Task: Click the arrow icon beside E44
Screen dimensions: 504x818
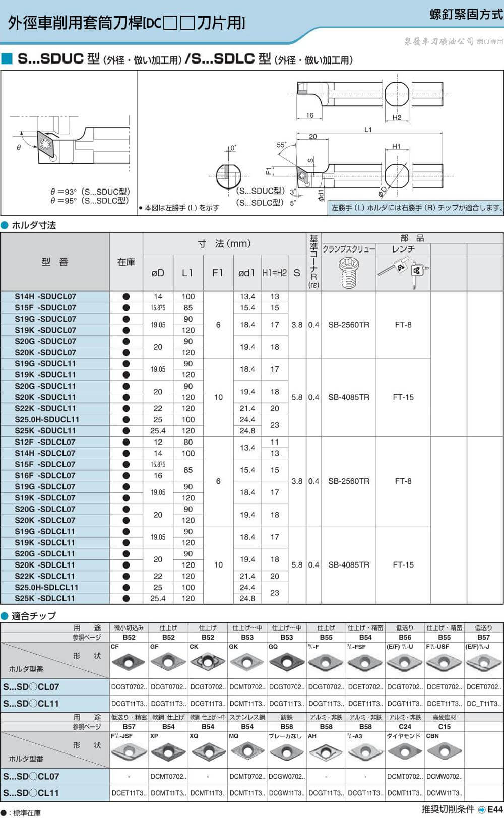Action: pos(482,809)
